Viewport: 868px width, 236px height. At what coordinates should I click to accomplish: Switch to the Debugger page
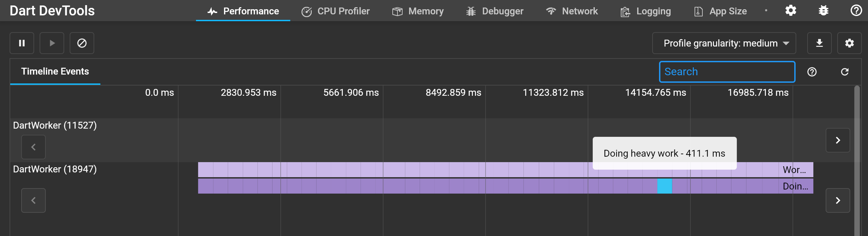(x=494, y=11)
